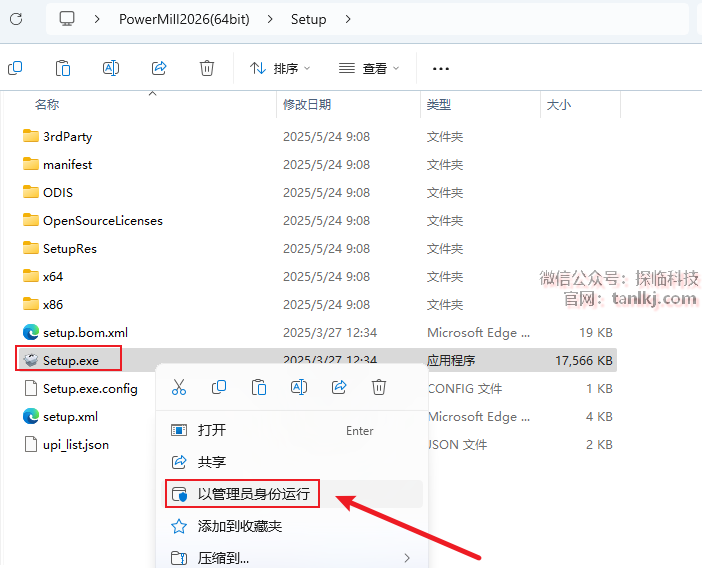Click the Setup.exe.config file icon
Screen dimensions: 702x568
pyautogui.click(x=30, y=388)
